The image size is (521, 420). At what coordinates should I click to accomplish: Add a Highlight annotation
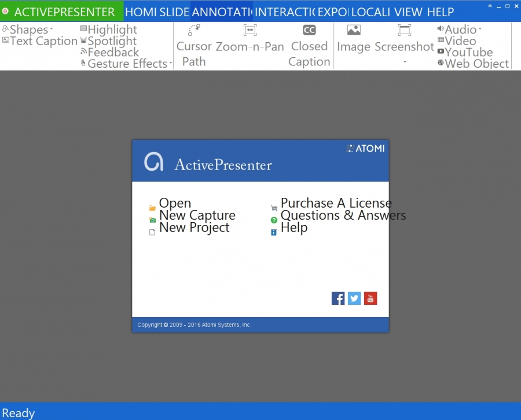coord(109,30)
